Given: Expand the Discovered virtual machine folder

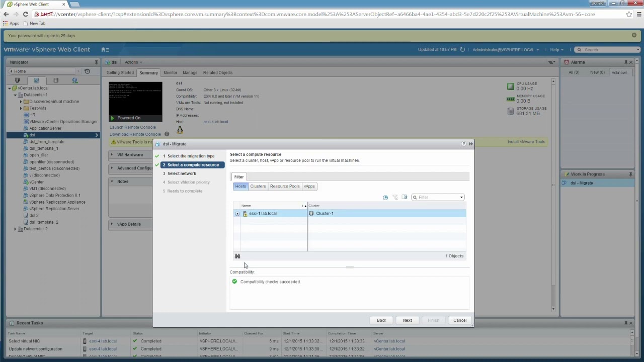Looking at the screenshot, I should click(x=21, y=102).
